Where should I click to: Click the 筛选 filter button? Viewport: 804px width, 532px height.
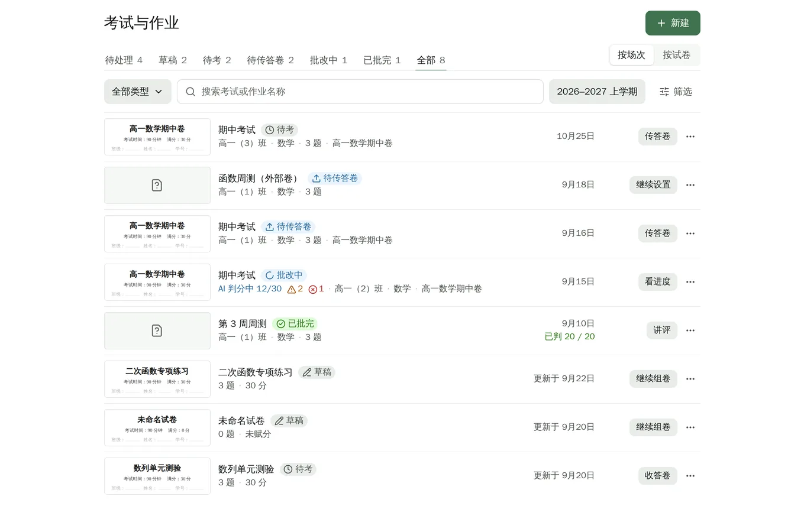pyautogui.click(x=676, y=92)
